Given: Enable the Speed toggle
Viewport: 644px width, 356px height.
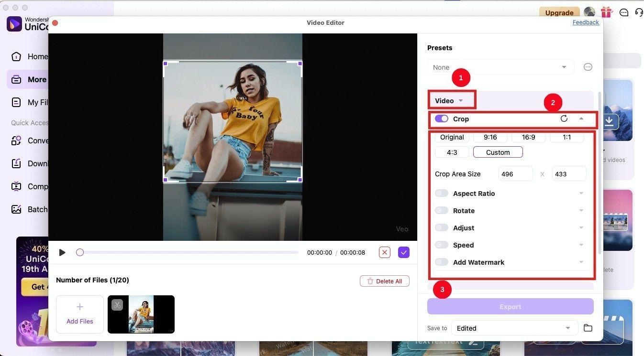Looking at the screenshot, I should [442, 245].
